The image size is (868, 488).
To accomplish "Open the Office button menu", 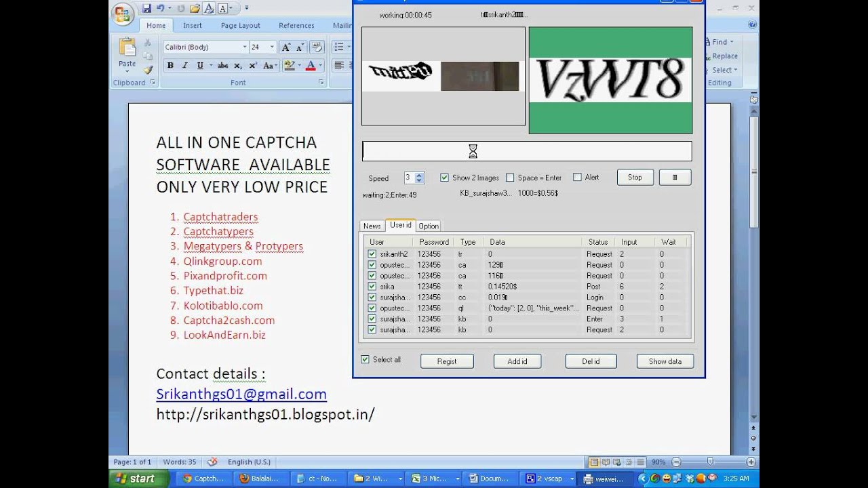I will point(123,14).
